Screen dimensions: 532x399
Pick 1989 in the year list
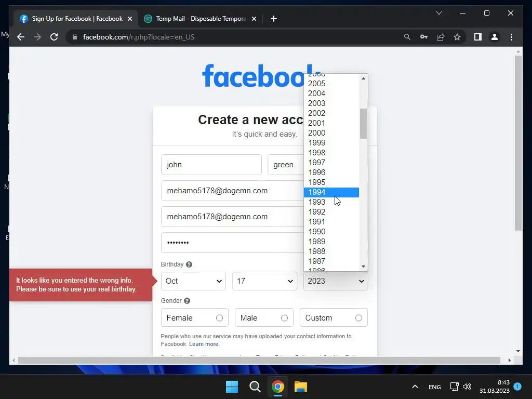coord(331,241)
